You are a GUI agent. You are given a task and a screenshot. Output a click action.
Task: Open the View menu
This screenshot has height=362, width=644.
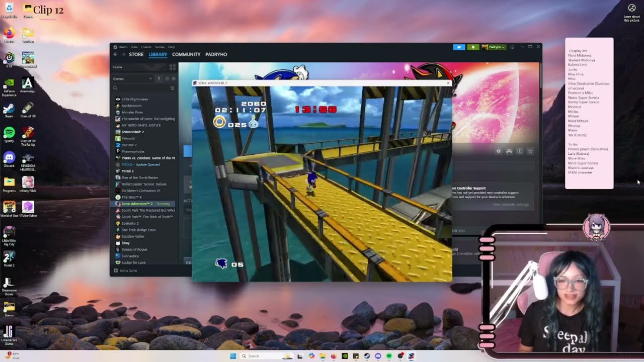[x=134, y=47]
